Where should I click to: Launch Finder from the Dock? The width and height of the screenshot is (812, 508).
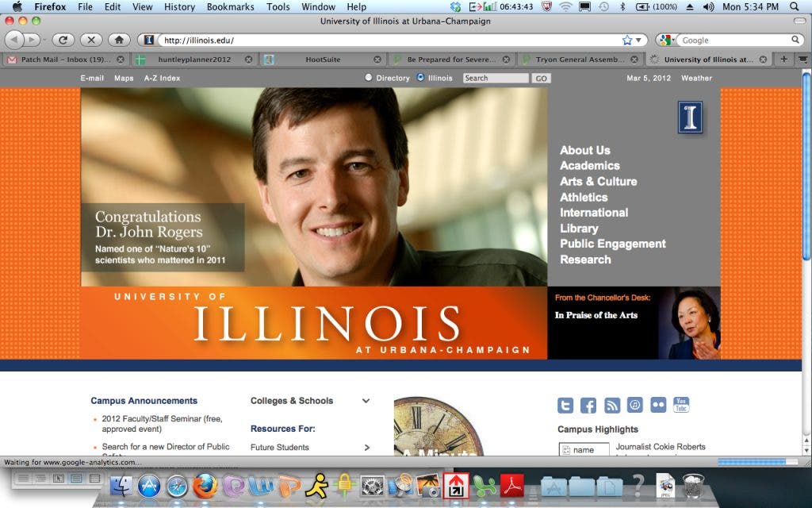(x=121, y=487)
